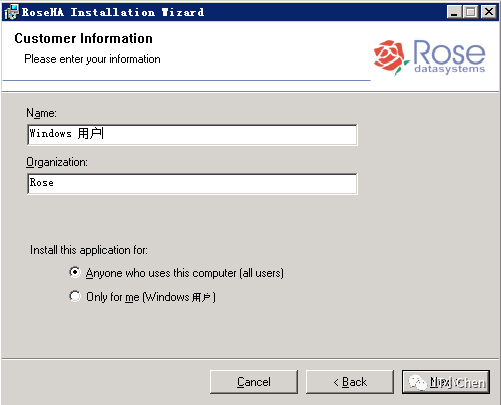
Task: Maximize the installation wizard window
Action: click(x=471, y=12)
